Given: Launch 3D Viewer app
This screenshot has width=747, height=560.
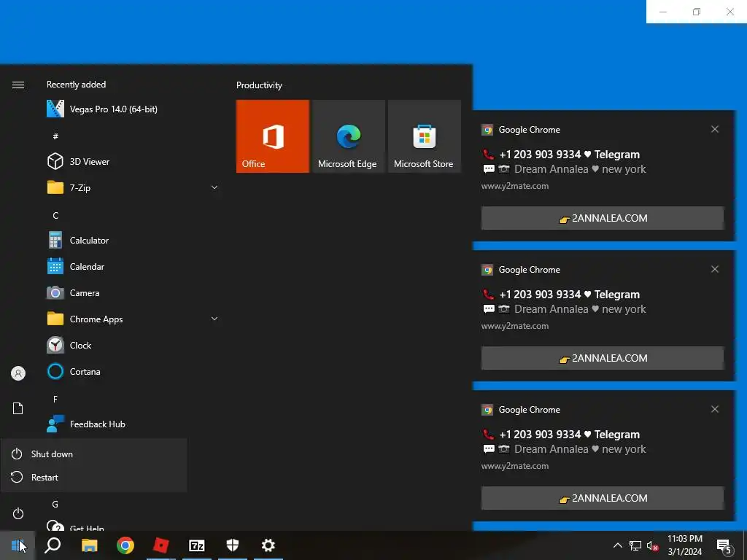Looking at the screenshot, I should (x=133, y=161).
